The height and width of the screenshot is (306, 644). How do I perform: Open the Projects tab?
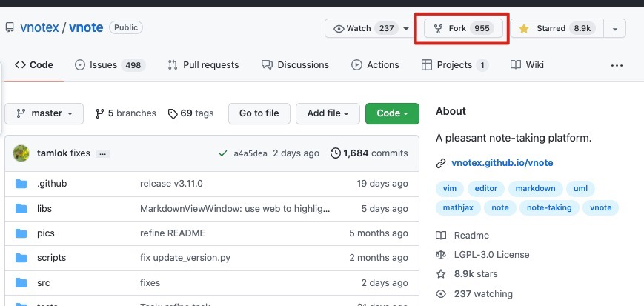click(455, 65)
